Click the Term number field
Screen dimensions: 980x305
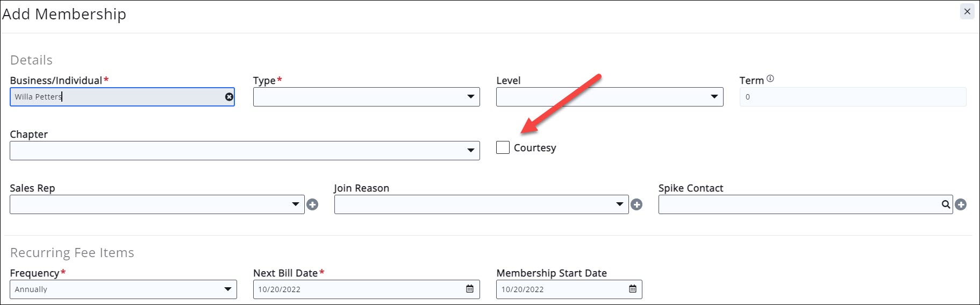tap(852, 97)
